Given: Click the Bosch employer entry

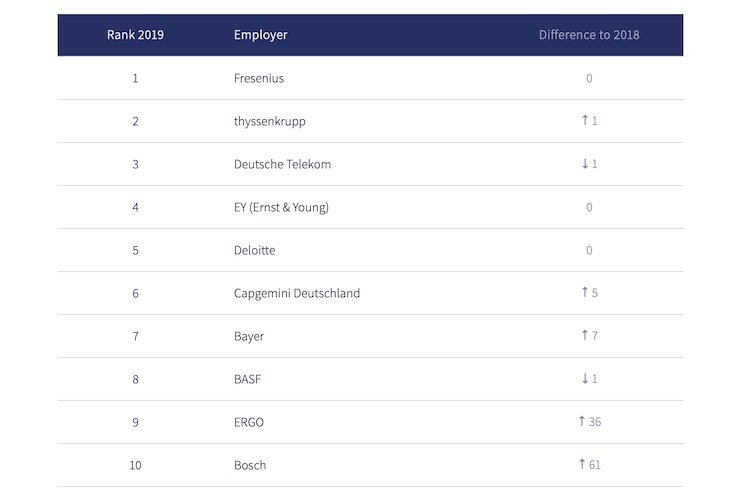Looking at the screenshot, I should pos(250,465).
